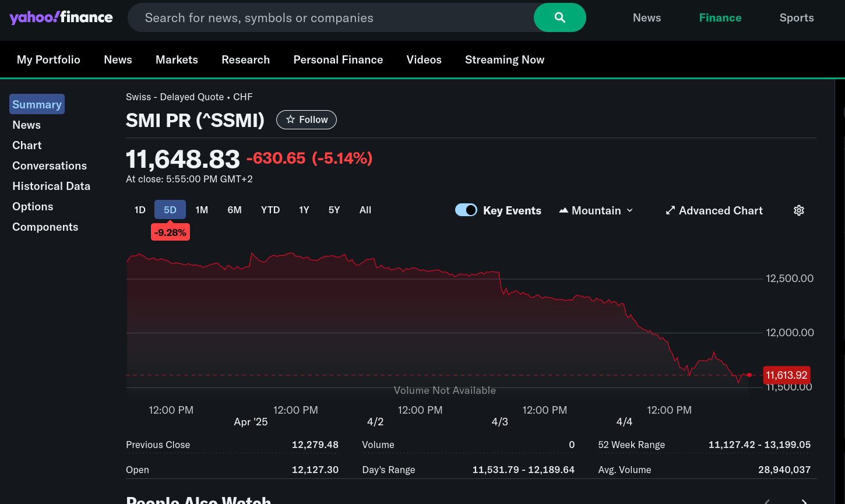Click the red 11,613.92 price marker
The height and width of the screenshot is (504, 845).
(786, 375)
